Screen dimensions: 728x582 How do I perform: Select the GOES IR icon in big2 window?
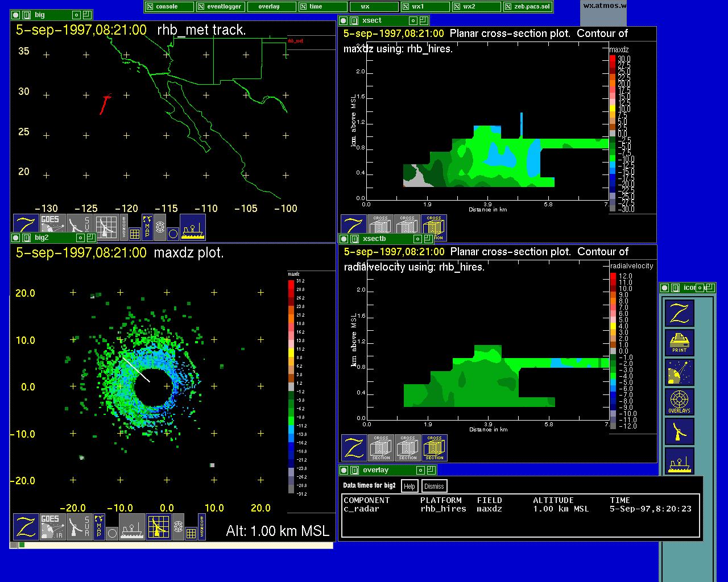tap(52, 527)
